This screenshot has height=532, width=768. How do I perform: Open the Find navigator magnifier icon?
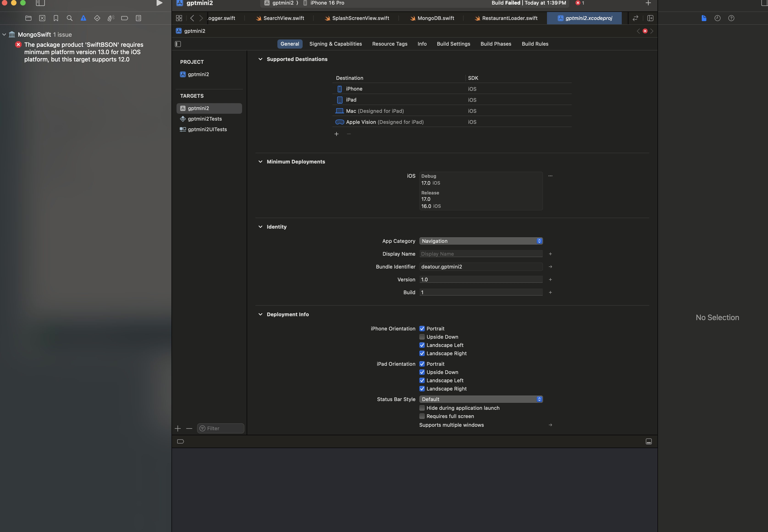click(x=70, y=18)
